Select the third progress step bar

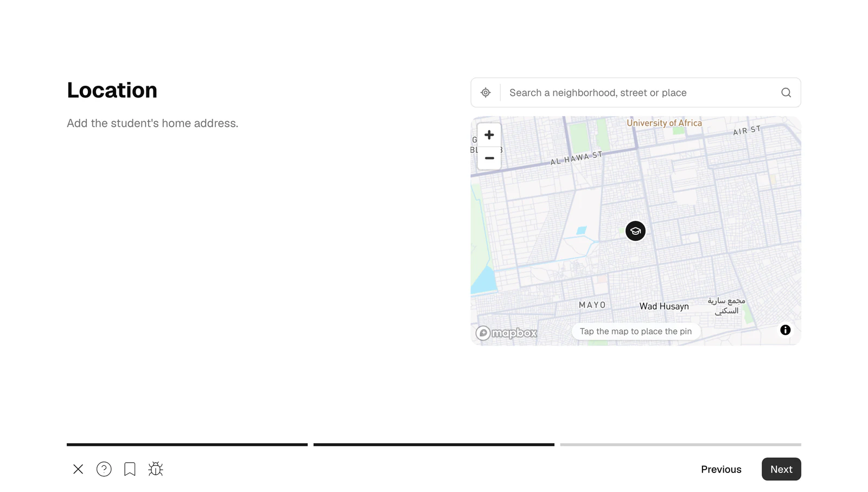click(x=680, y=445)
